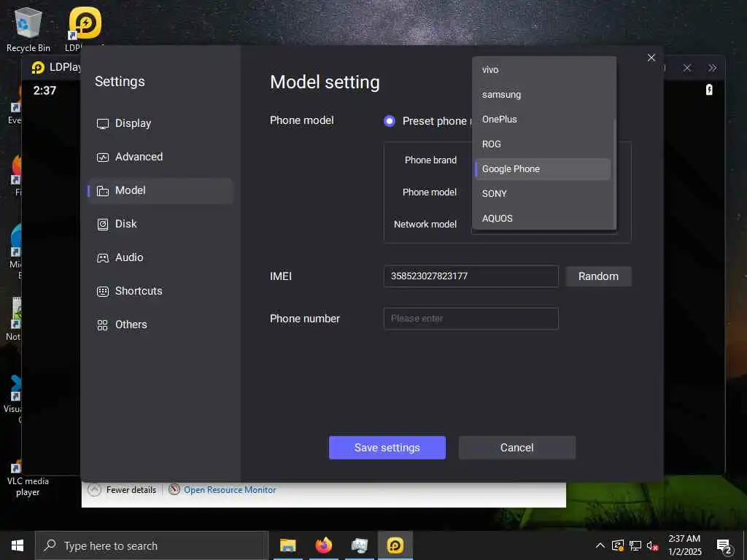
Task: Click the Shortcuts keyboard icon in sidebar
Action: (x=102, y=292)
